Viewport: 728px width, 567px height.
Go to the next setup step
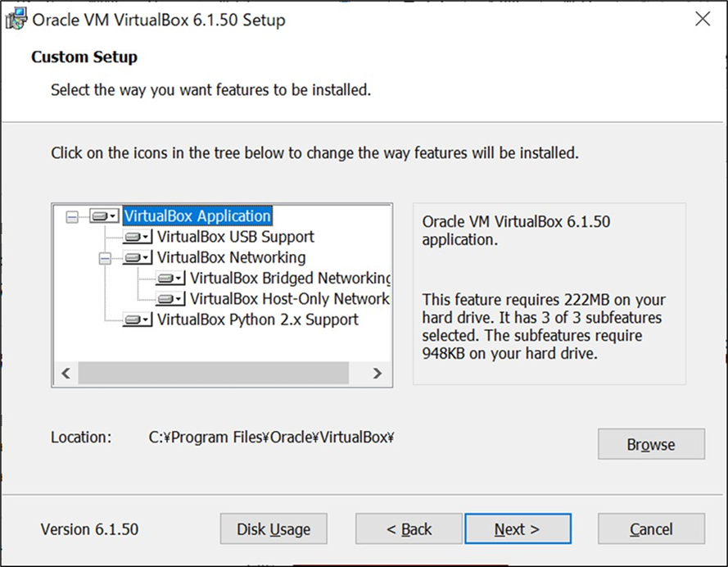point(518,528)
